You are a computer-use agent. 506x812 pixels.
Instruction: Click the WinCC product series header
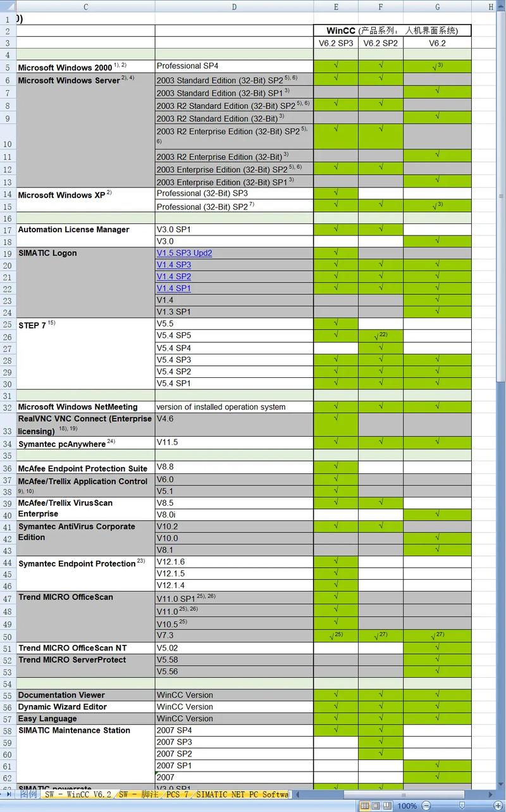(x=392, y=30)
